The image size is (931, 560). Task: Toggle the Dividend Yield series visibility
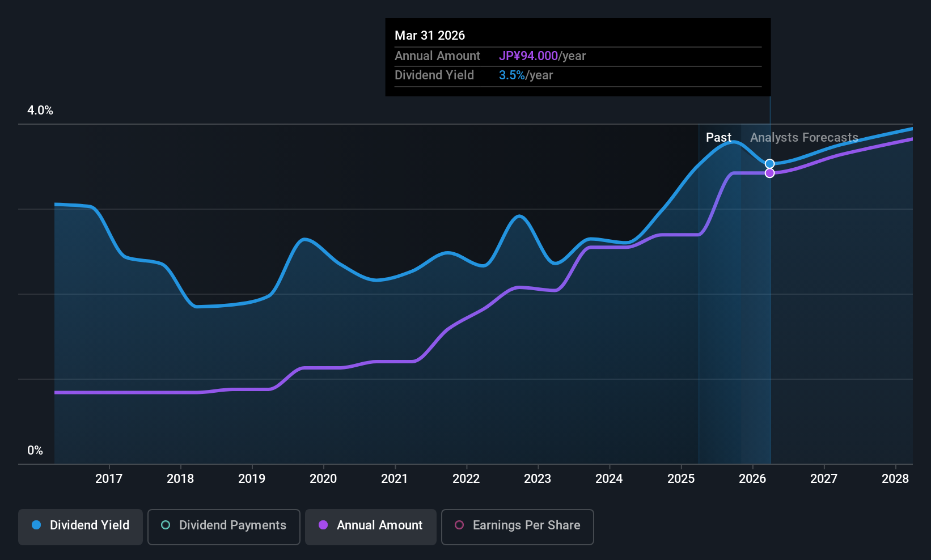tap(80, 527)
